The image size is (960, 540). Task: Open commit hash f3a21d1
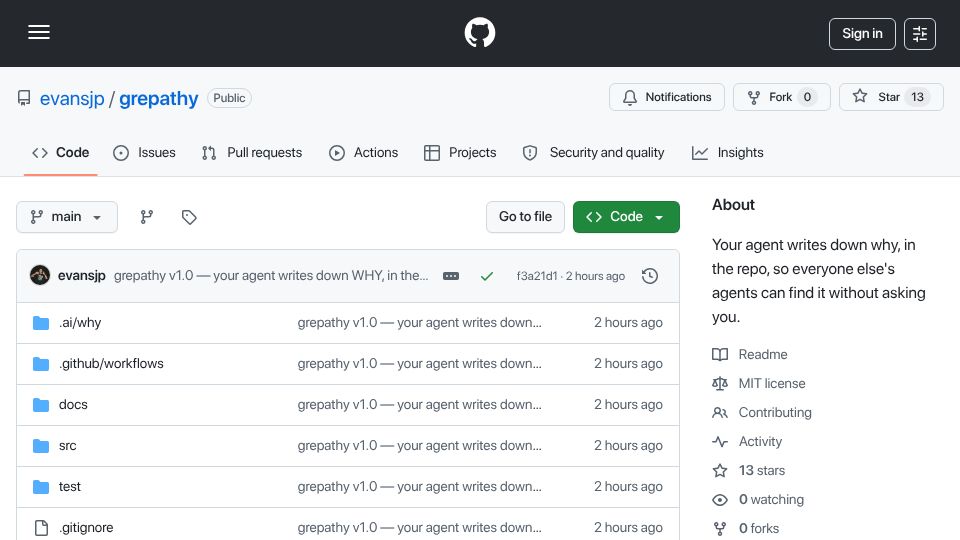(x=536, y=276)
